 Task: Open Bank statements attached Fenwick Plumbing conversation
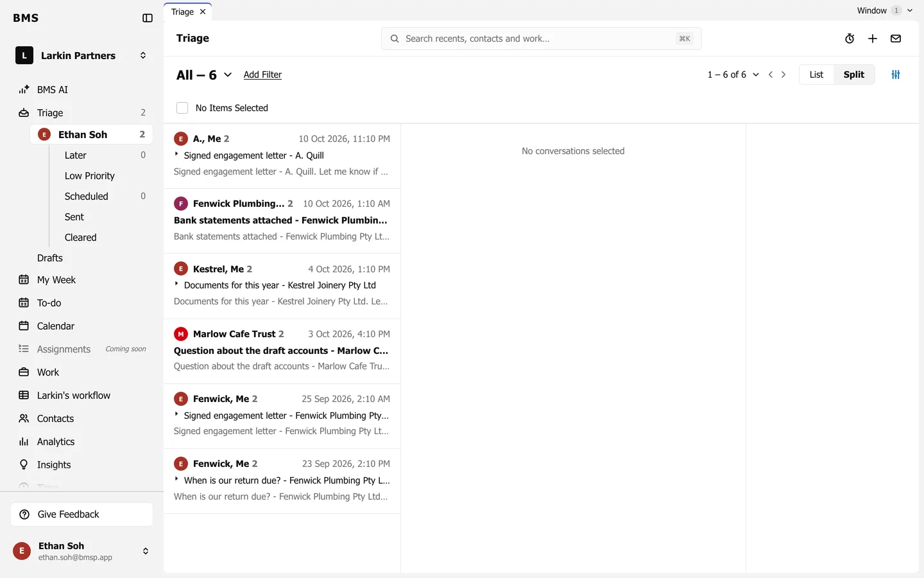pyautogui.click(x=282, y=221)
